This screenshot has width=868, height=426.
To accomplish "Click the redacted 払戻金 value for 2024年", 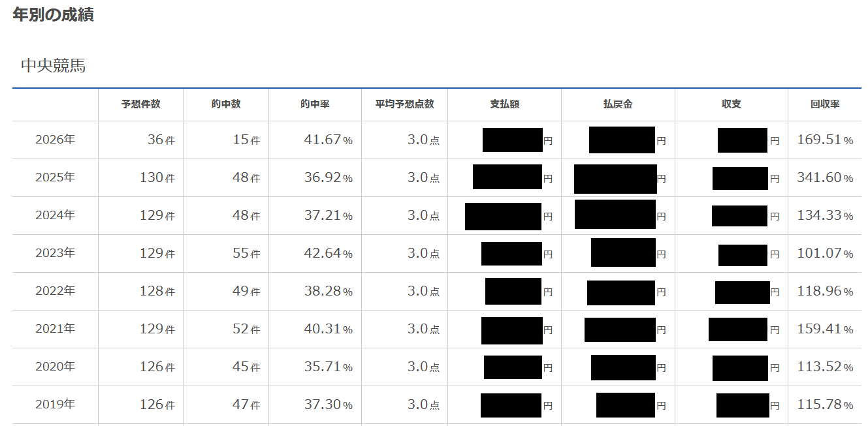I will tap(615, 215).
